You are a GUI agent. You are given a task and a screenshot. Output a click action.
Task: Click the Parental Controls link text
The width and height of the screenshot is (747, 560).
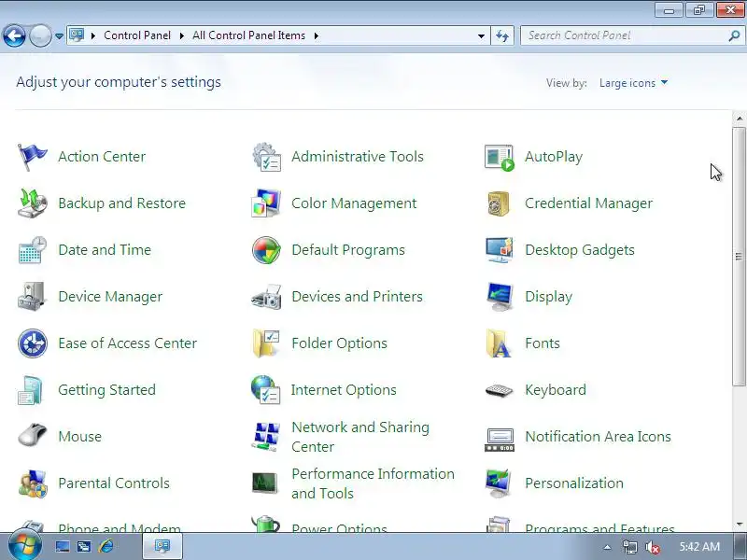click(x=114, y=483)
